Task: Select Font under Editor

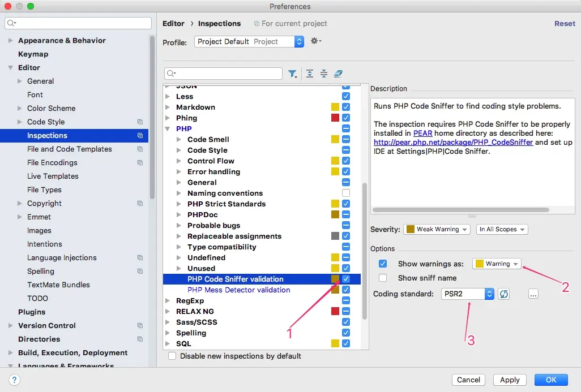Action: pyautogui.click(x=35, y=95)
